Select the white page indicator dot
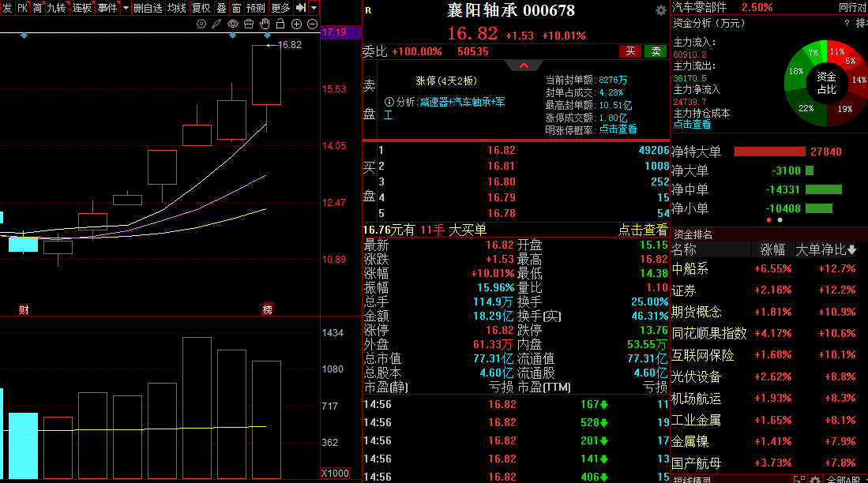The height and width of the screenshot is (483, 868). tap(780, 220)
